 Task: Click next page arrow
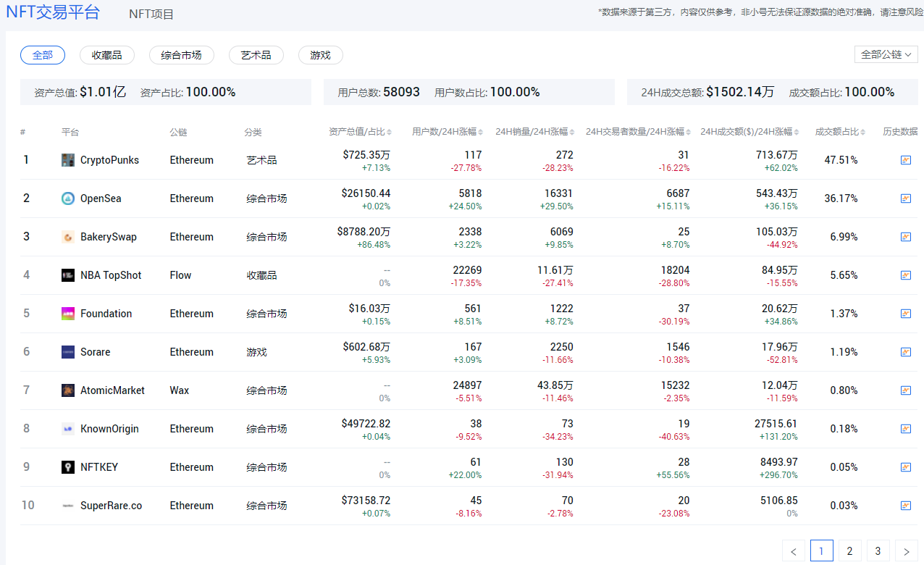coord(906,551)
